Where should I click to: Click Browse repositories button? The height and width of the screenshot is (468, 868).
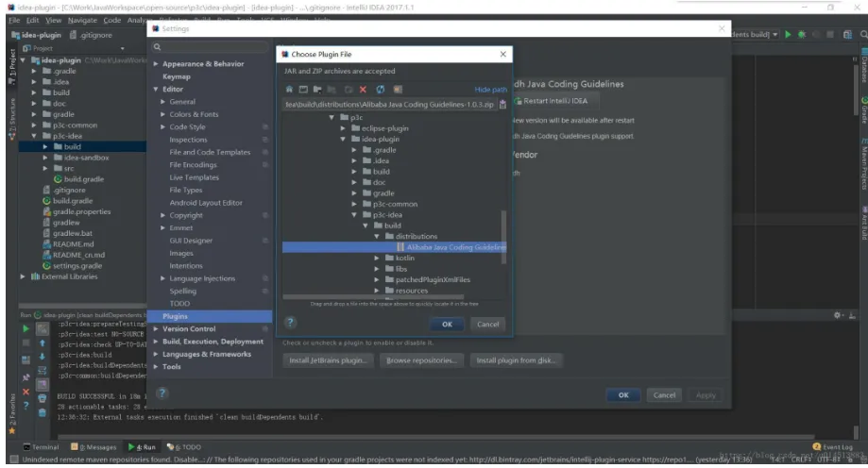point(421,360)
